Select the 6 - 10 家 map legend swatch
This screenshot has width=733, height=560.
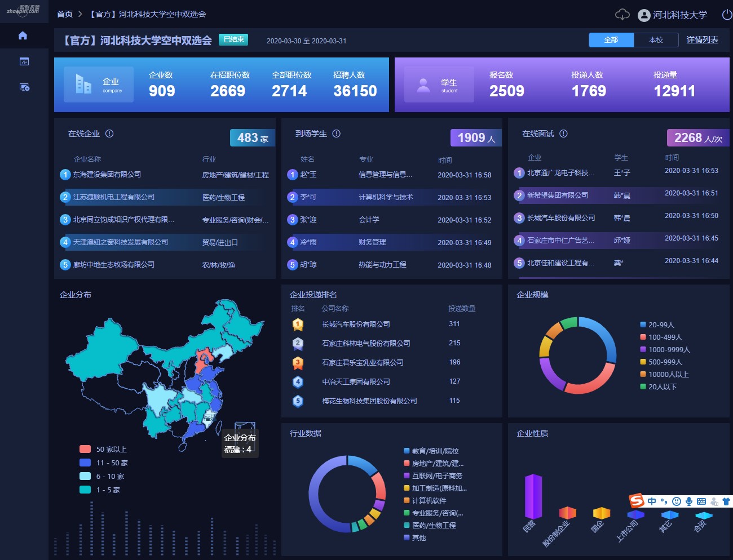85,476
